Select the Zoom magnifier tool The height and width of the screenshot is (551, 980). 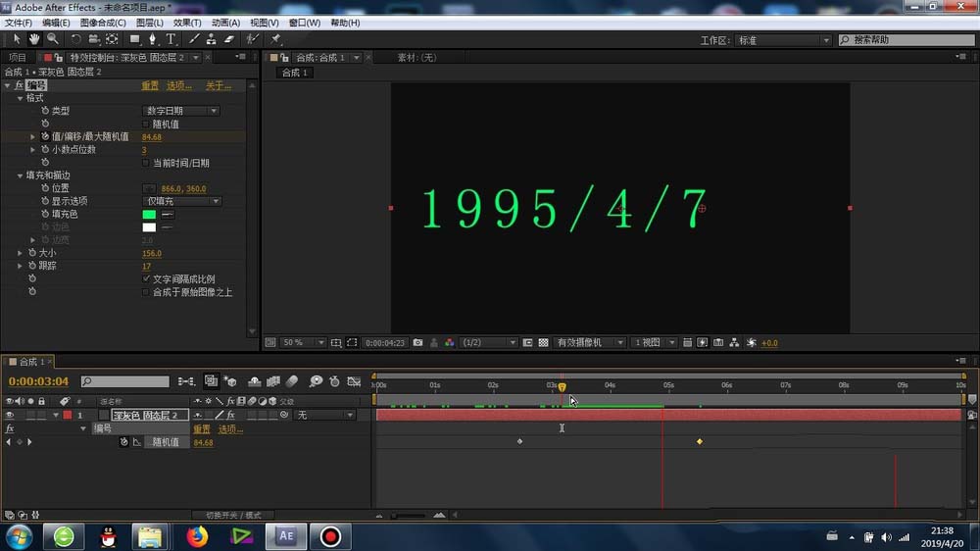coord(53,39)
